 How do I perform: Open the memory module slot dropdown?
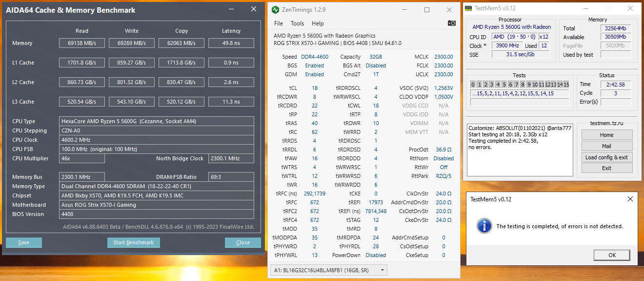[328, 270]
